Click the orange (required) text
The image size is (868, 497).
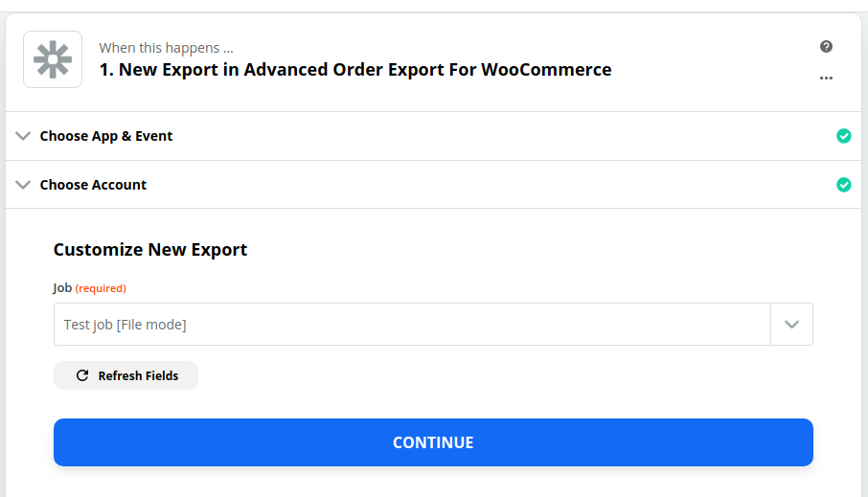click(101, 288)
